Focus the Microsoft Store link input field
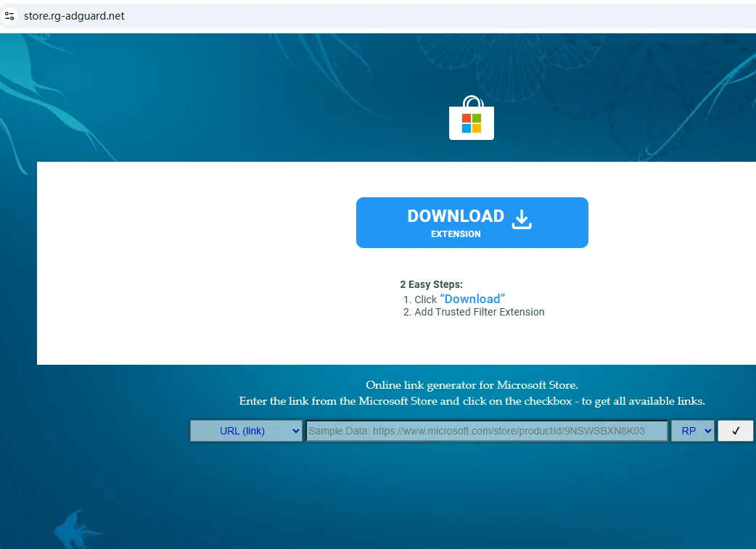 tap(487, 431)
